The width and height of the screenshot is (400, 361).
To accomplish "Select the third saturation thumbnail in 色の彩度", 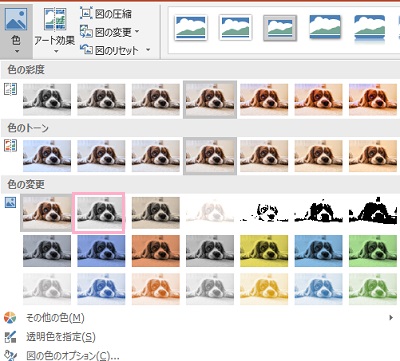I will [x=156, y=99].
